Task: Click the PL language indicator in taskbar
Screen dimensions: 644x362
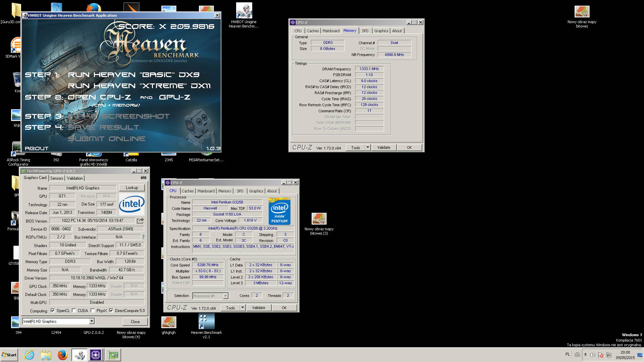Action: pyautogui.click(x=568, y=354)
